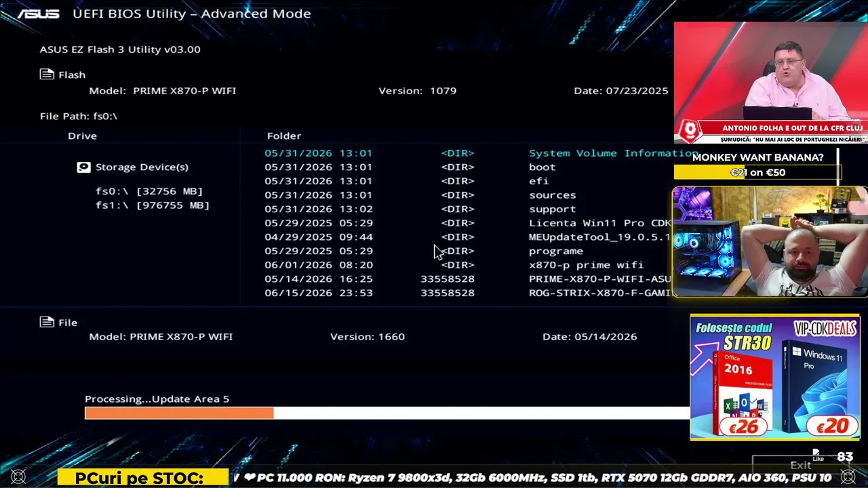This screenshot has height=488, width=868.
Task: Click the Flash section icon
Action: click(47, 75)
